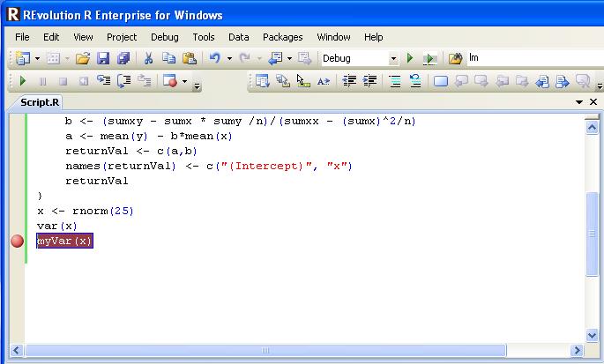Click Next Bookmark in Document icon
The width and height of the screenshot is (604, 364).
tap(563, 81)
